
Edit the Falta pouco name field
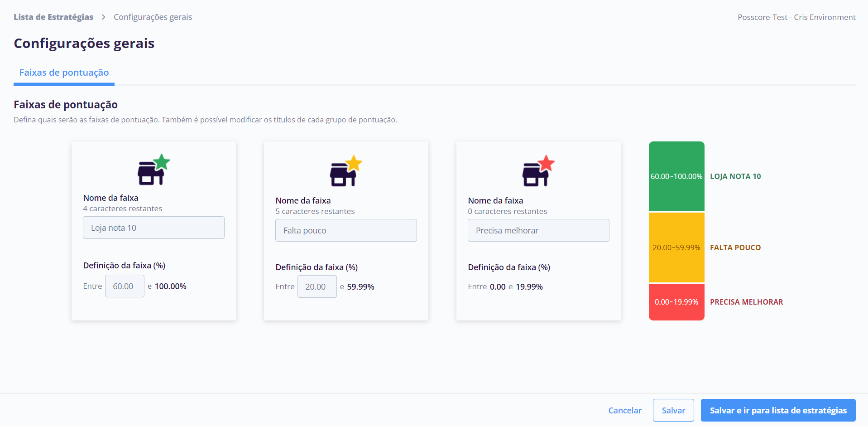point(346,230)
